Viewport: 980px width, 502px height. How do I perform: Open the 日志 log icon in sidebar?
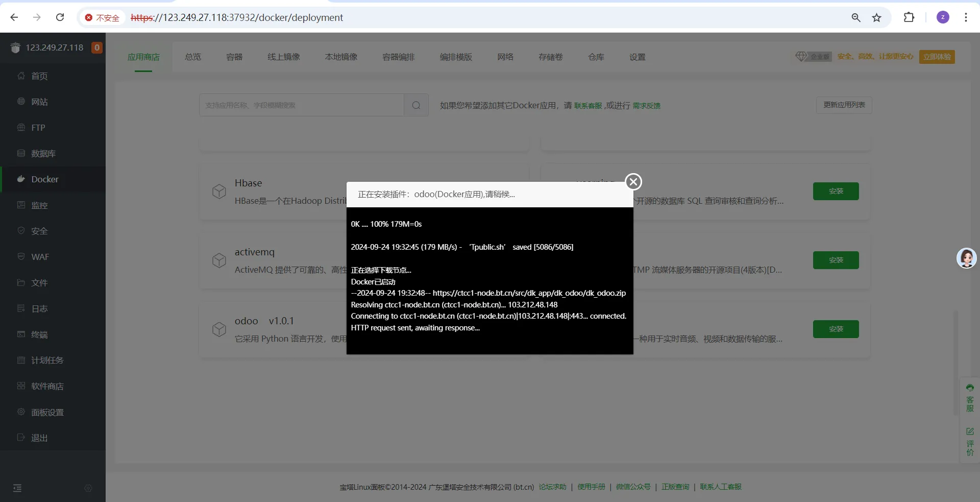click(x=21, y=308)
